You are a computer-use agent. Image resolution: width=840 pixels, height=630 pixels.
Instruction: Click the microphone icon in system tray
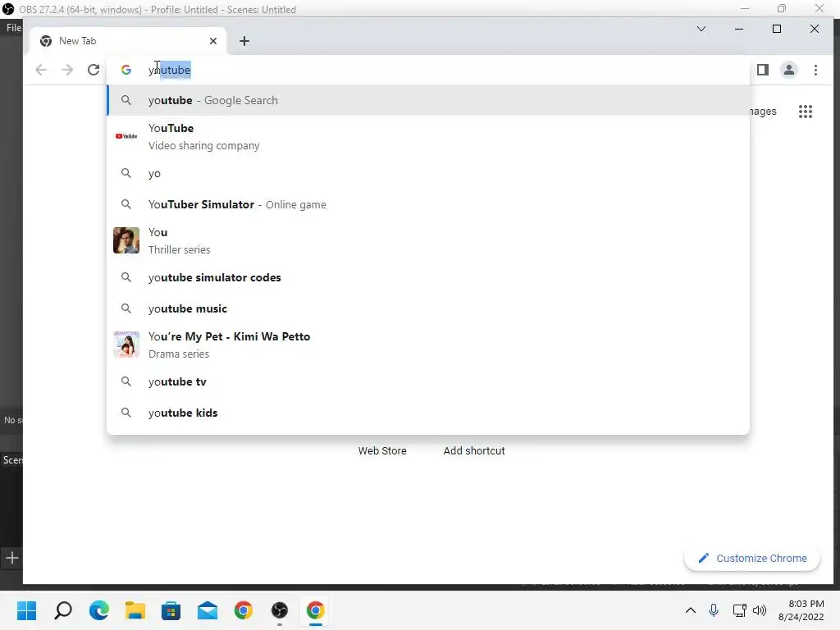[x=714, y=610]
